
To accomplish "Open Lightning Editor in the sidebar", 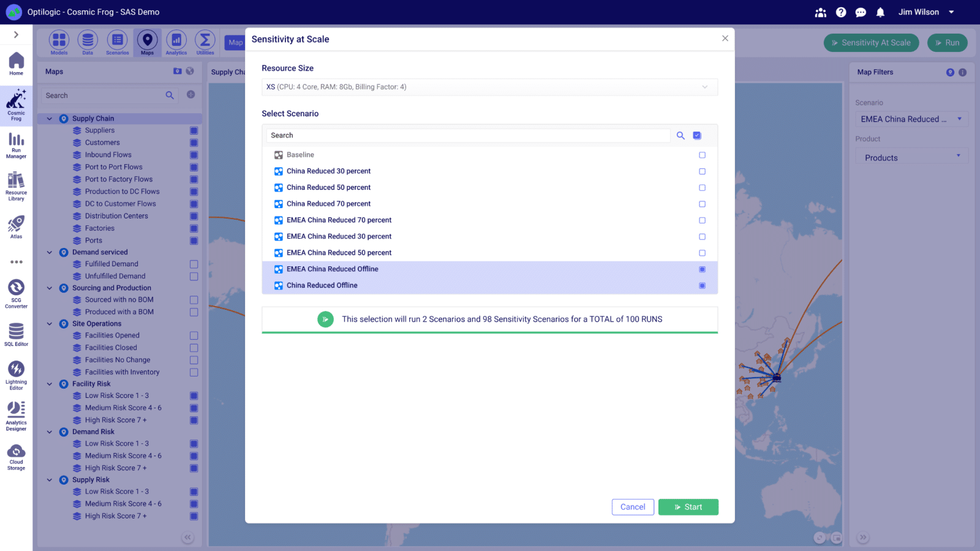I will pos(16,375).
